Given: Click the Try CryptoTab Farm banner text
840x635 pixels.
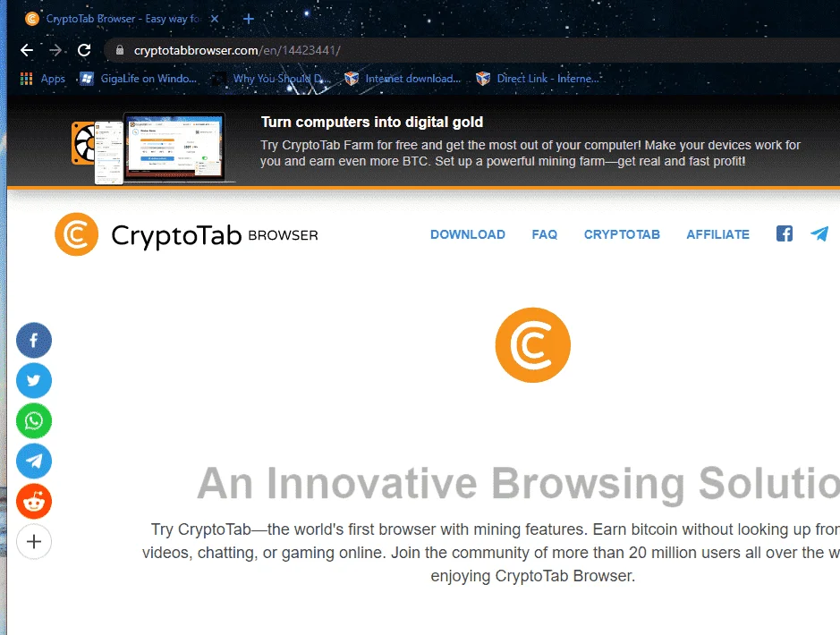Looking at the screenshot, I should pos(530,153).
